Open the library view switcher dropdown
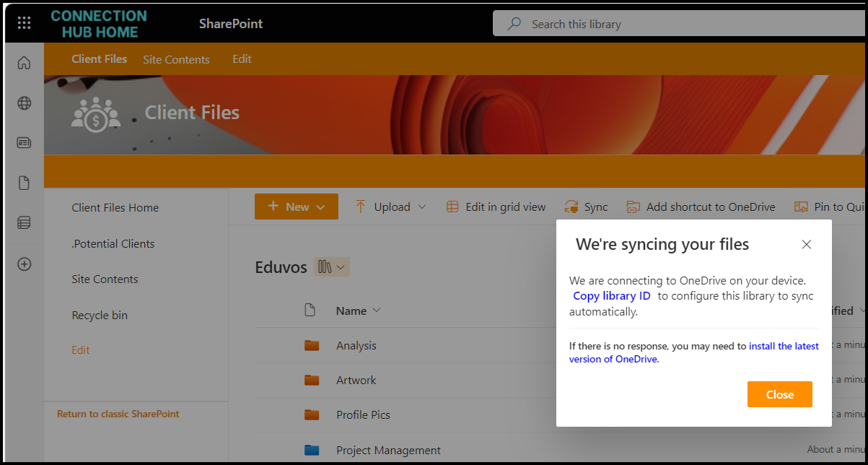 332,267
